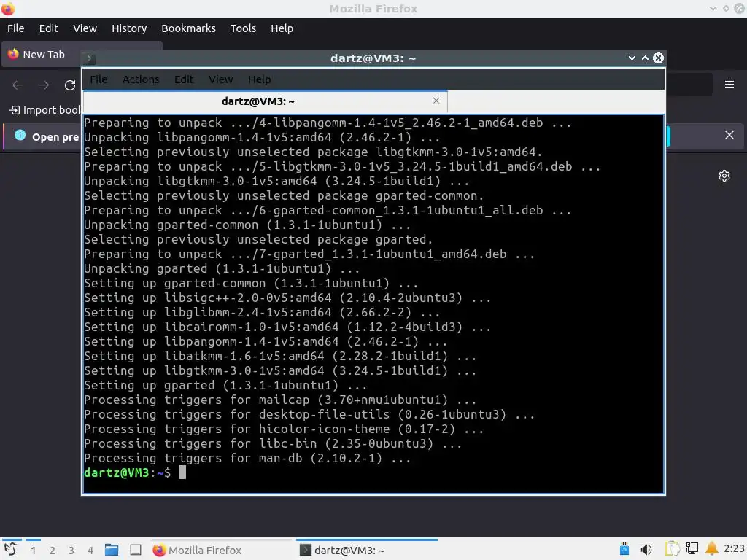
Task: Open the Firefox hamburger application menu
Action: pos(729,85)
